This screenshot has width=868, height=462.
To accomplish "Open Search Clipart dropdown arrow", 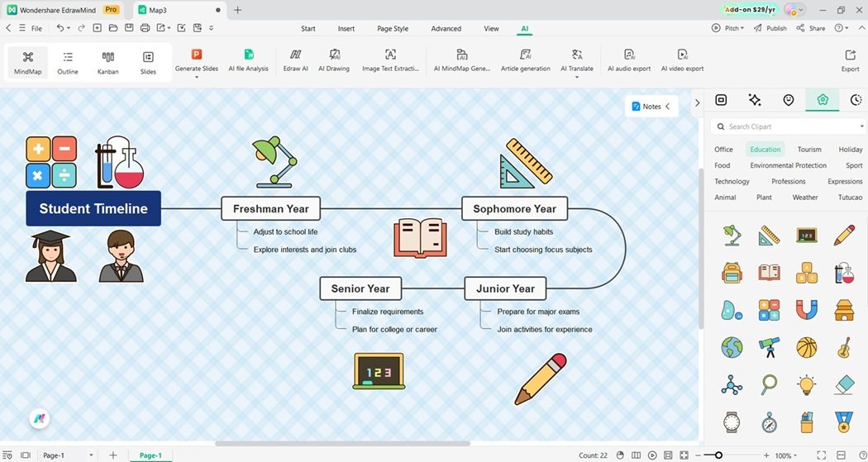I will point(862,126).
